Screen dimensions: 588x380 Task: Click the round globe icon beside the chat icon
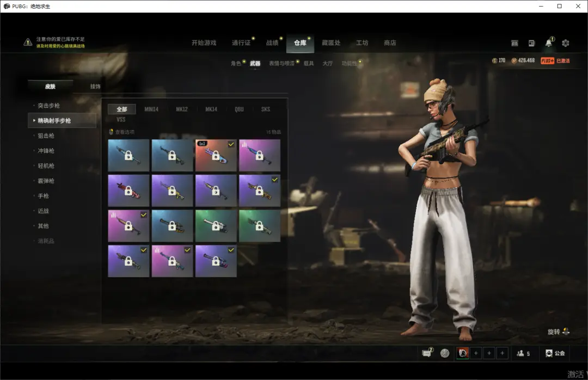(445, 353)
